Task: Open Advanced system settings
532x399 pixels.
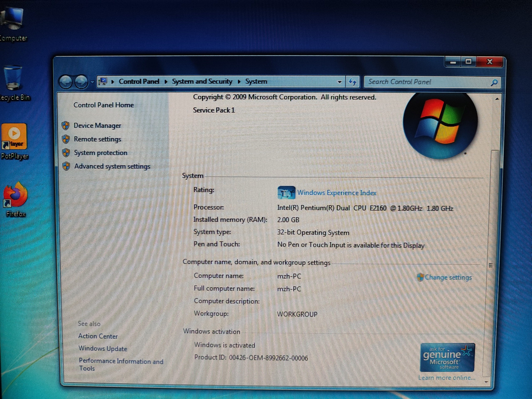Action: coord(112,166)
